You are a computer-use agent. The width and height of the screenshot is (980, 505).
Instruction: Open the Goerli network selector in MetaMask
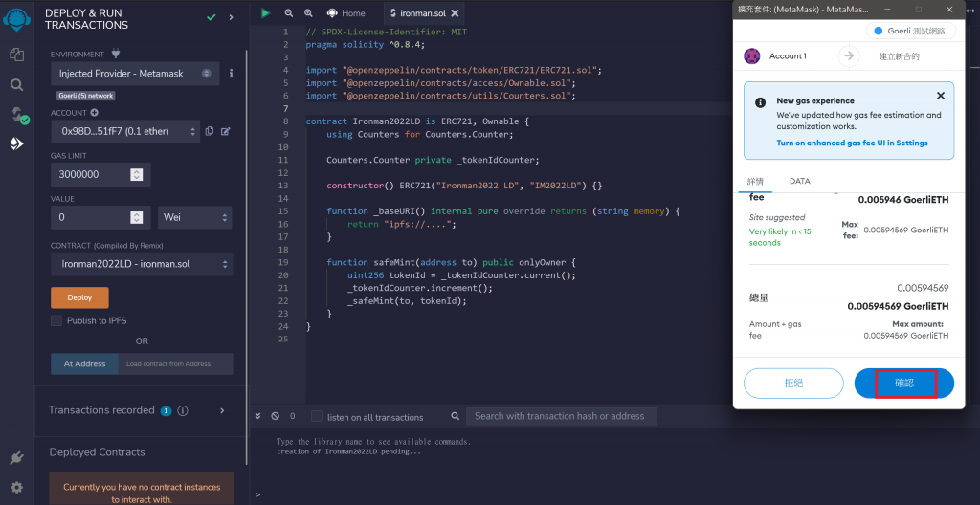click(x=909, y=31)
